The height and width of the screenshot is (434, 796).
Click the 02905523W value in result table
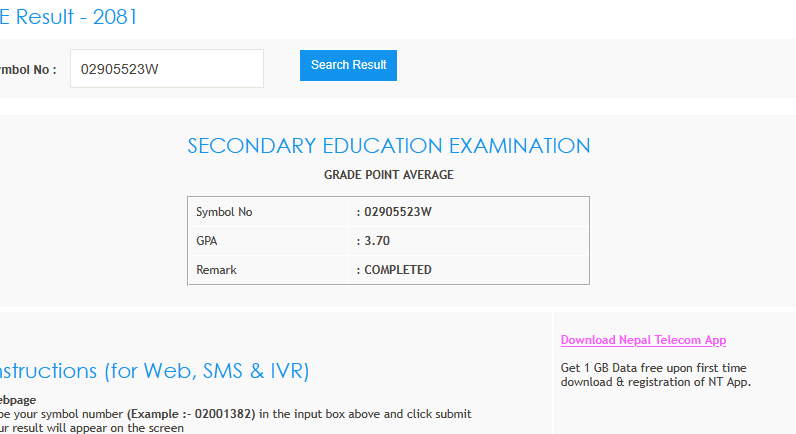tap(397, 212)
